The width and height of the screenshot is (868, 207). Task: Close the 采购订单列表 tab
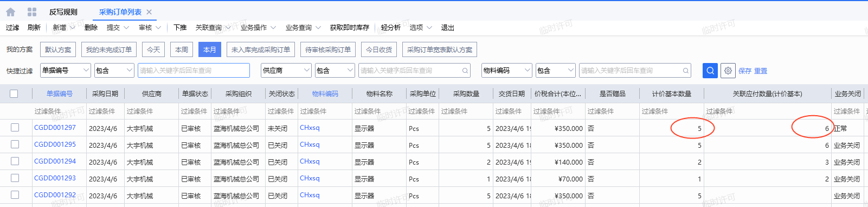pyautogui.click(x=149, y=12)
